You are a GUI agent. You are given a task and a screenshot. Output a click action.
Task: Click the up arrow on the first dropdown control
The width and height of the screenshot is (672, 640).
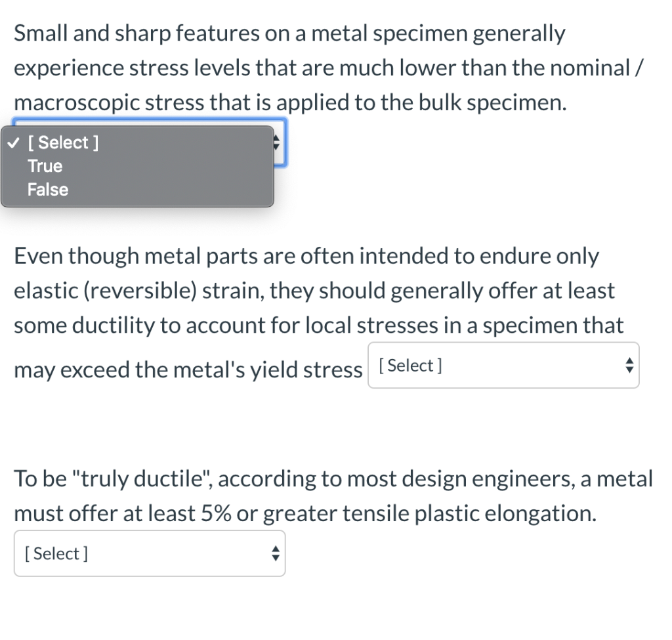[x=276, y=139]
